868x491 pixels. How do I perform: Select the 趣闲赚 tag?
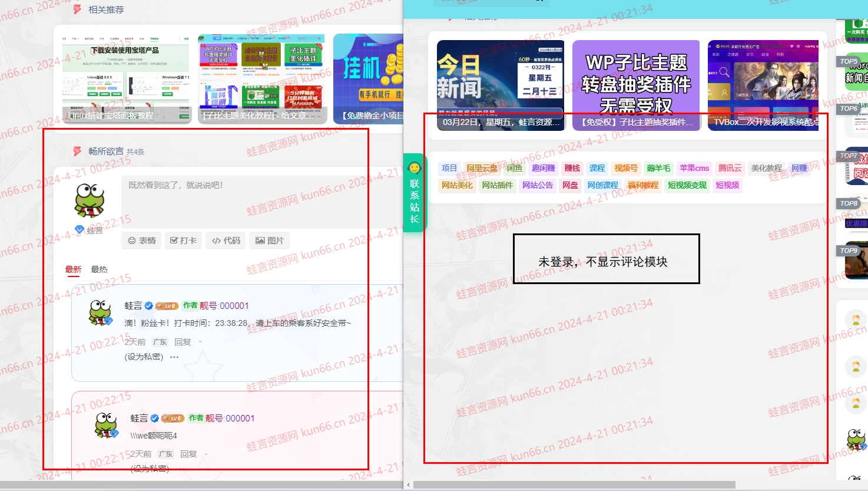pos(543,168)
